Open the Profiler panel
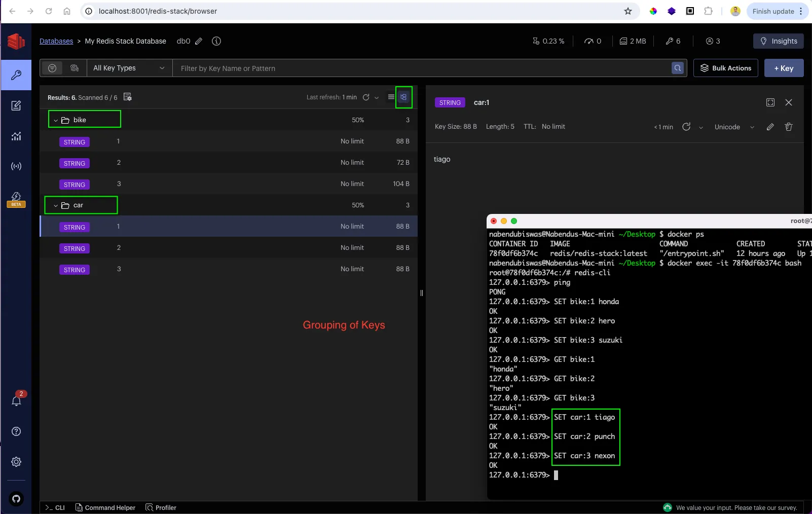The width and height of the screenshot is (812, 514). 161,507
